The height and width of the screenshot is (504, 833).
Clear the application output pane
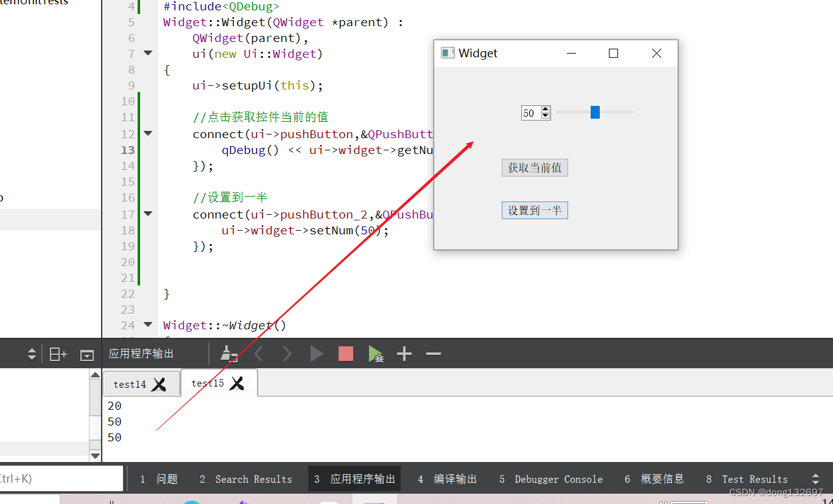228,354
